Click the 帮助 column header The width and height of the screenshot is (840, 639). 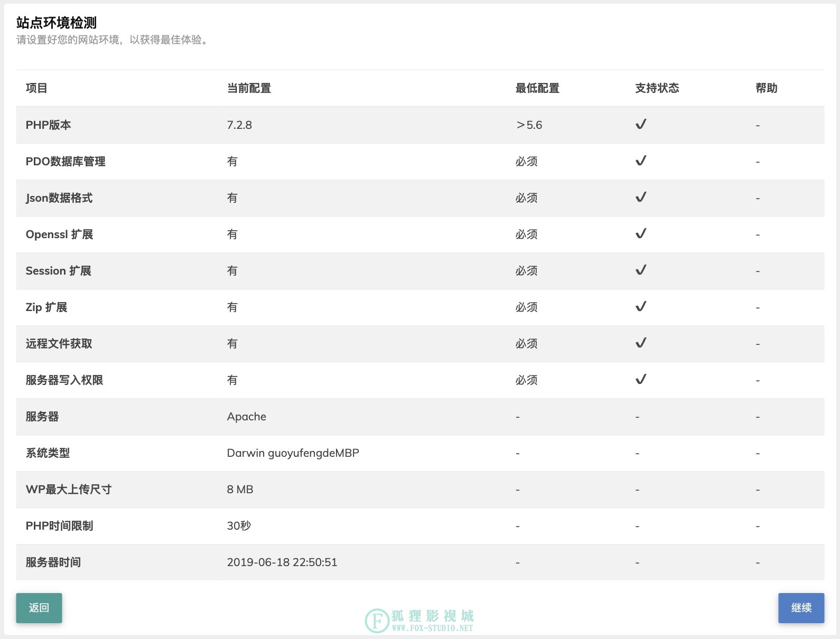point(767,88)
